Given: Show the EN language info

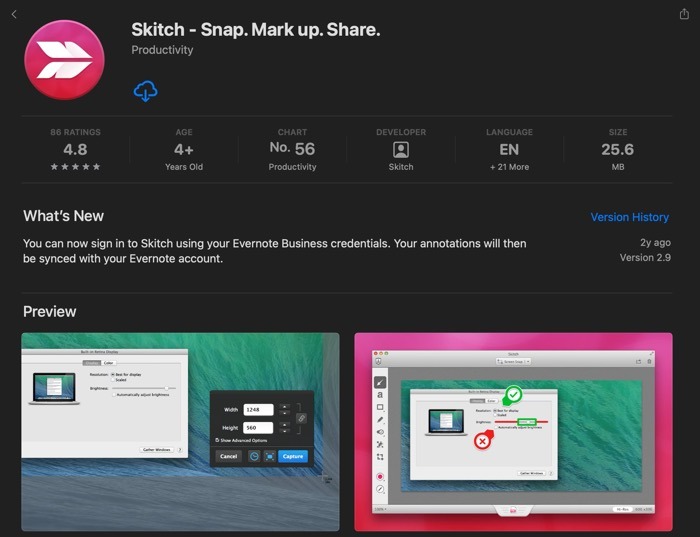Looking at the screenshot, I should coord(509,150).
